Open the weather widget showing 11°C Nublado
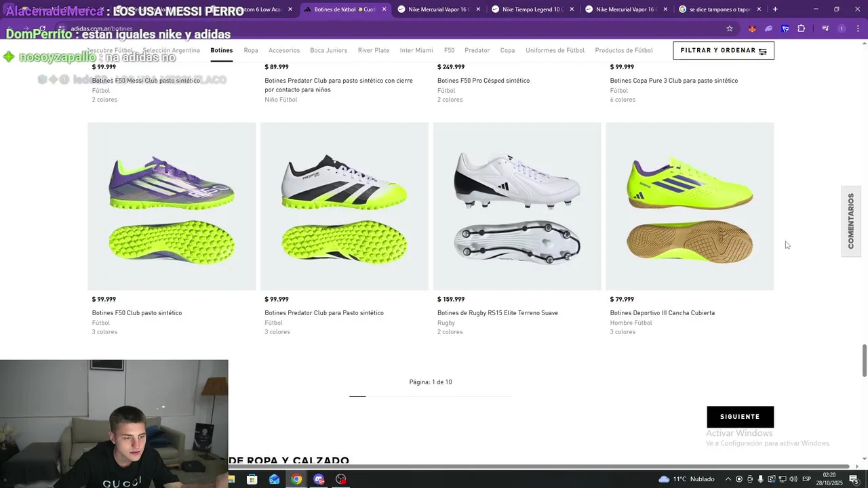This screenshot has height=488, width=868. point(686,479)
